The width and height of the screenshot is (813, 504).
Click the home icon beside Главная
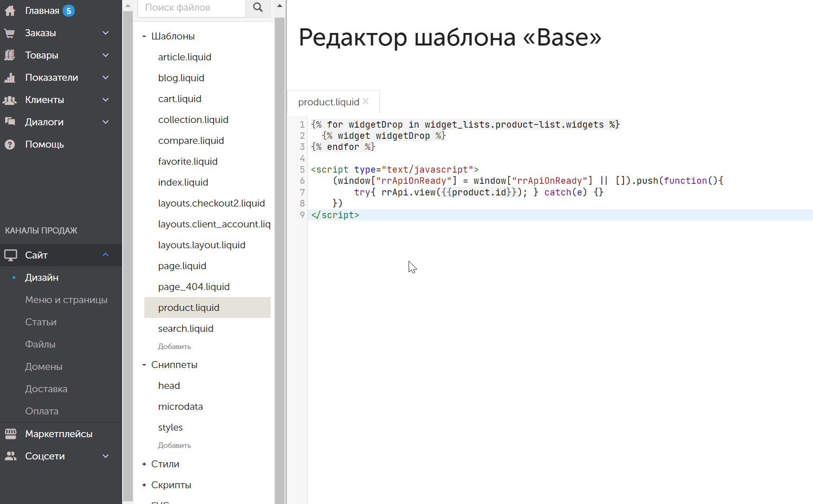[10, 11]
